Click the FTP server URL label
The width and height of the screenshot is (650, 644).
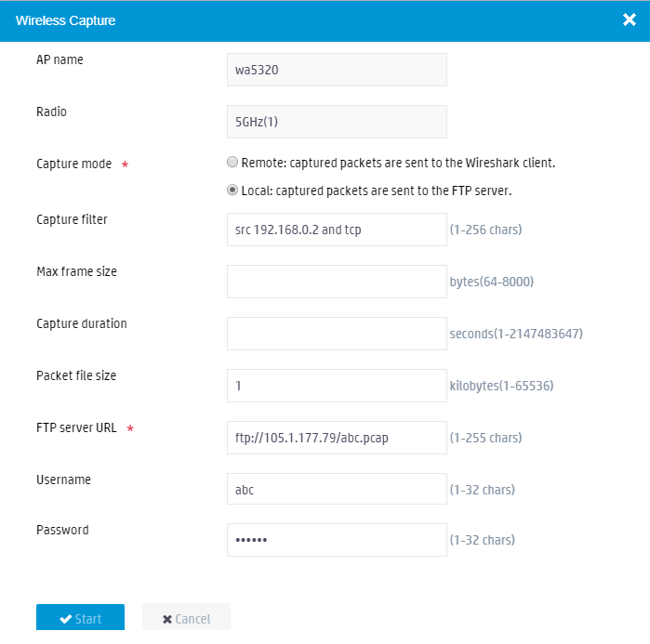coord(76,427)
